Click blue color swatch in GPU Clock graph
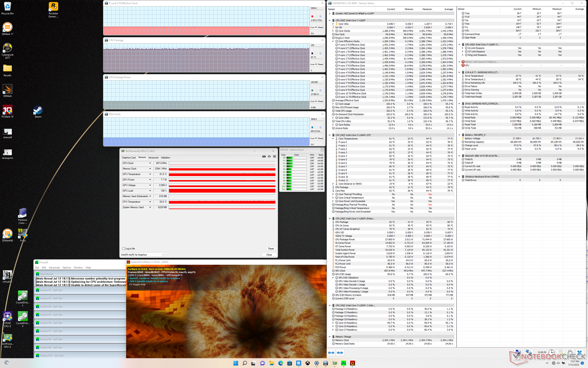Screen dimensions: 588x368 (x=312, y=127)
